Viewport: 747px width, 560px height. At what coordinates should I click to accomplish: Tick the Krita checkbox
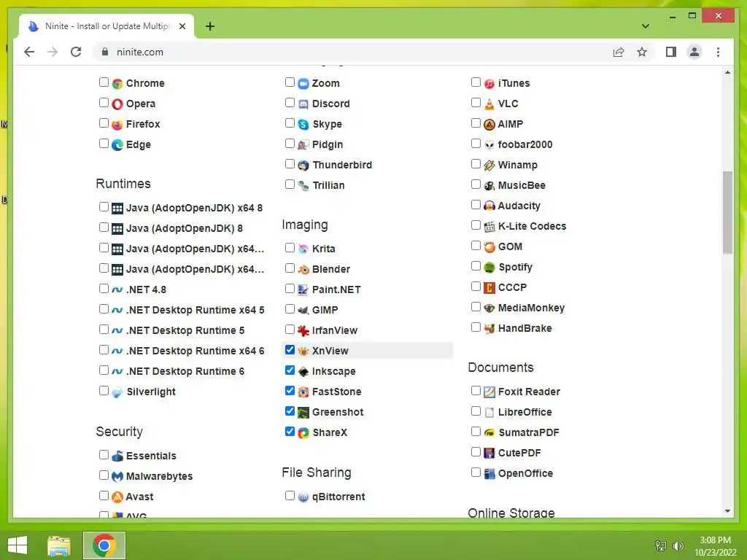[290, 248]
